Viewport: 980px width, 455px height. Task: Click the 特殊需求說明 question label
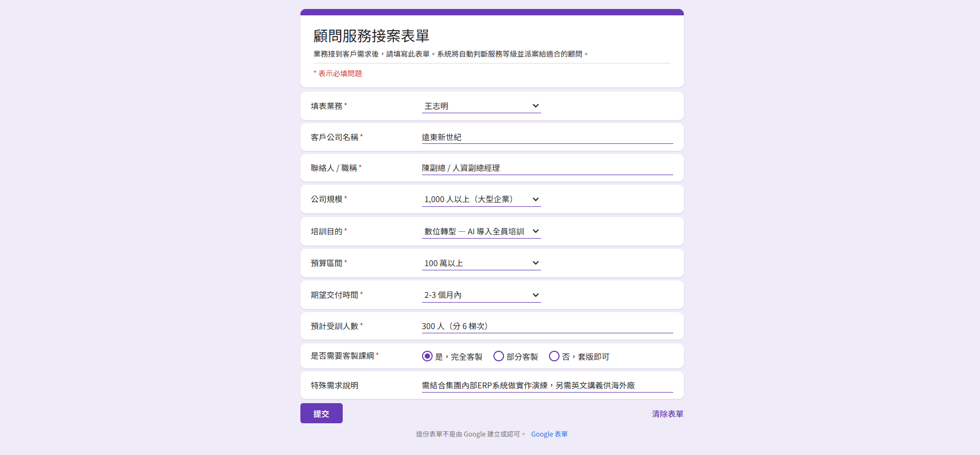point(335,385)
